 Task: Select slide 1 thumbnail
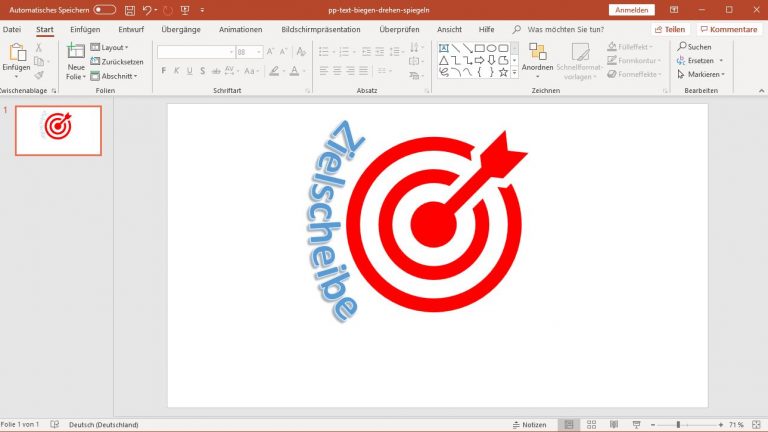tap(58, 131)
